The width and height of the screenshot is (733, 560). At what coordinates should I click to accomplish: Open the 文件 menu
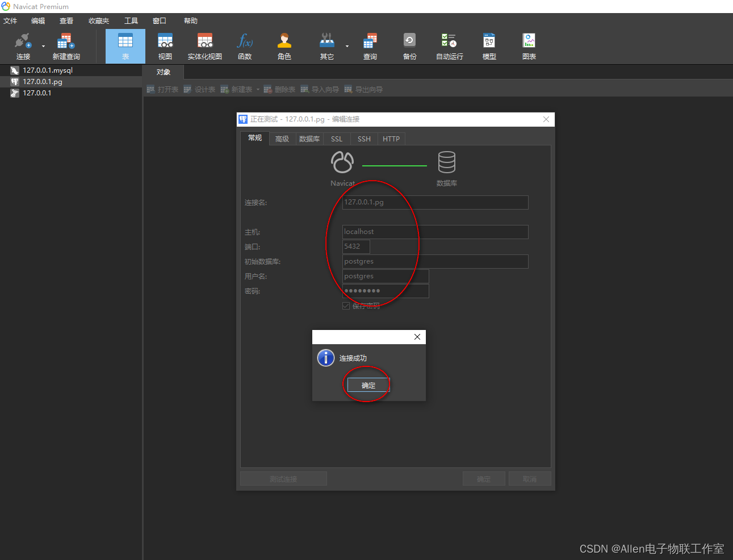point(10,21)
